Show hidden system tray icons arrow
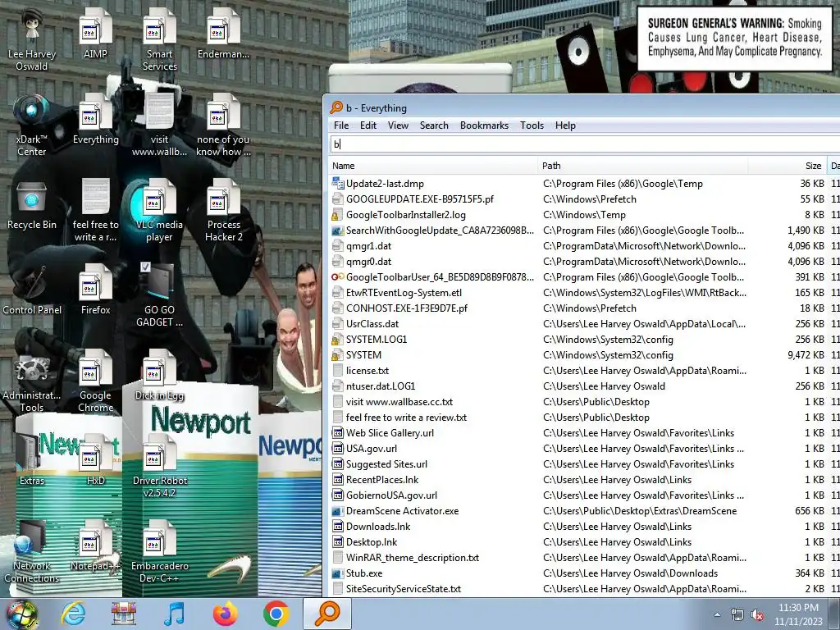Screen dimensions: 840x630 click(x=717, y=614)
